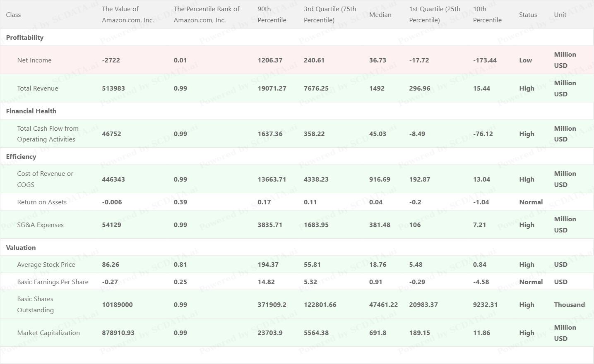Click Basic Shares 10th percentile 9232.31
This screenshot has height=364, width=594.
(x=485, y=304)
